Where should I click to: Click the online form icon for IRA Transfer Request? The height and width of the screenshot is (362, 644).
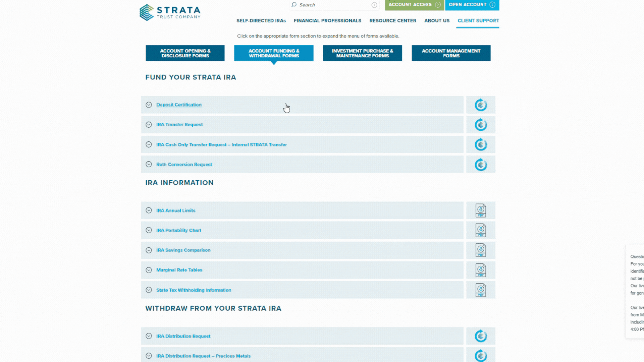pyautogui.click(x=481, y=125)
